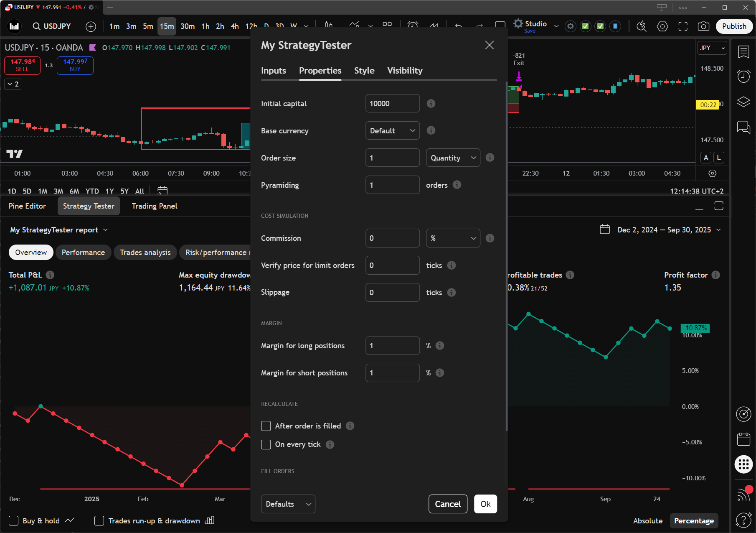Click the Publish button
Screen dimensions: 756x533
point(734,26)
